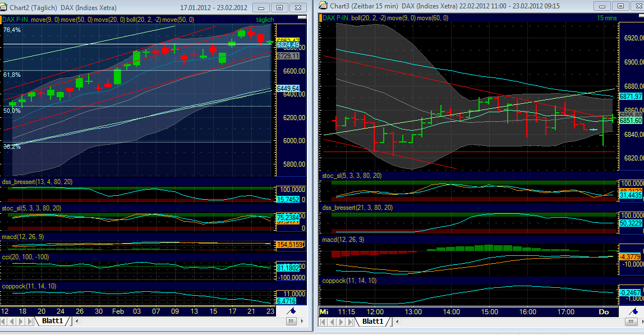Click the coppock(11, 14, 10) label in Chart3
644x335 pixels.
[349, 281]
